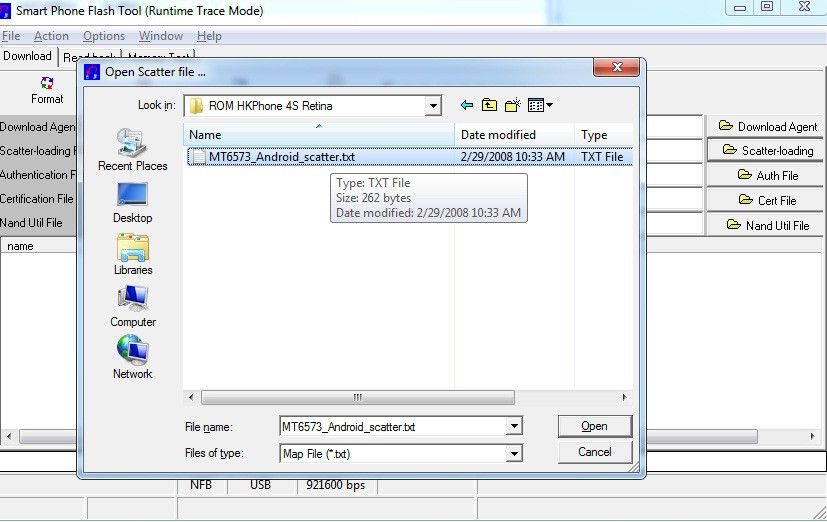Viewport: 827px width, 522px height.
Task: Click the Download Agent button
Action: 767,127
